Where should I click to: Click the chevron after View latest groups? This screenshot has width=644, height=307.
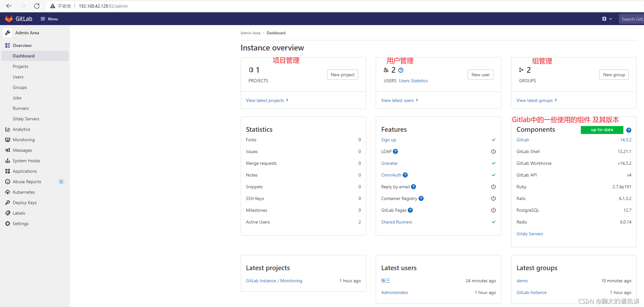556,100
